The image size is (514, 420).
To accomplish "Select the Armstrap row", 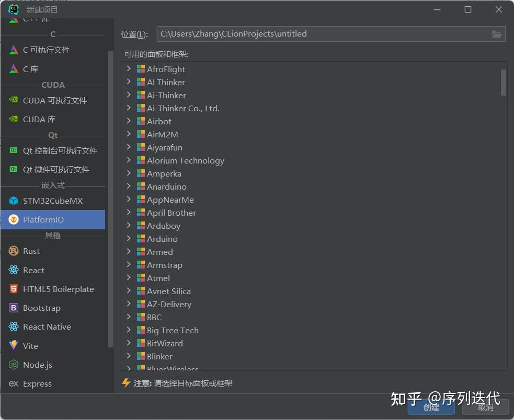I will point(314,265).
